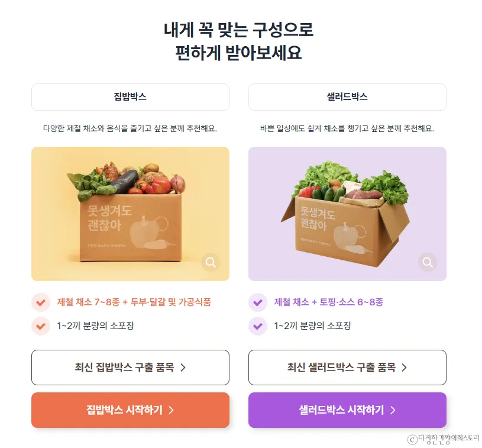Click the purple checkmark beside 제철 채소 + 토핑·소스
482x448 pixels.
257,302
